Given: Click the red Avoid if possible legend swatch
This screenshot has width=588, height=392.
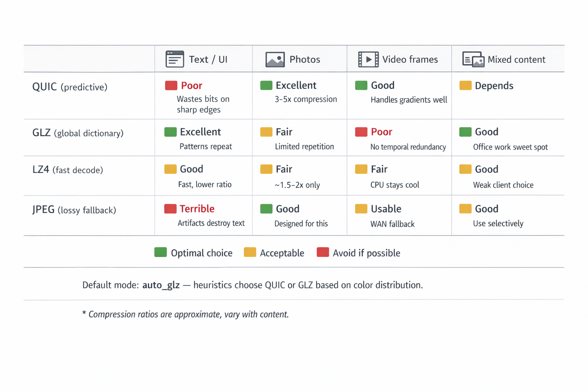Looking at the screenshot, I should pyautogui.click(x=323, y=253).
